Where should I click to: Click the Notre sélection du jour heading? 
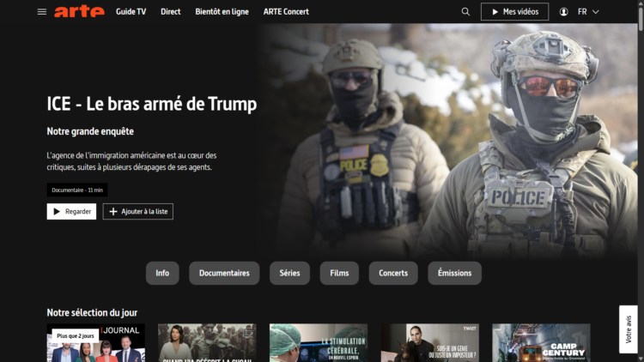pyautogui.click(x=92, y=313)
